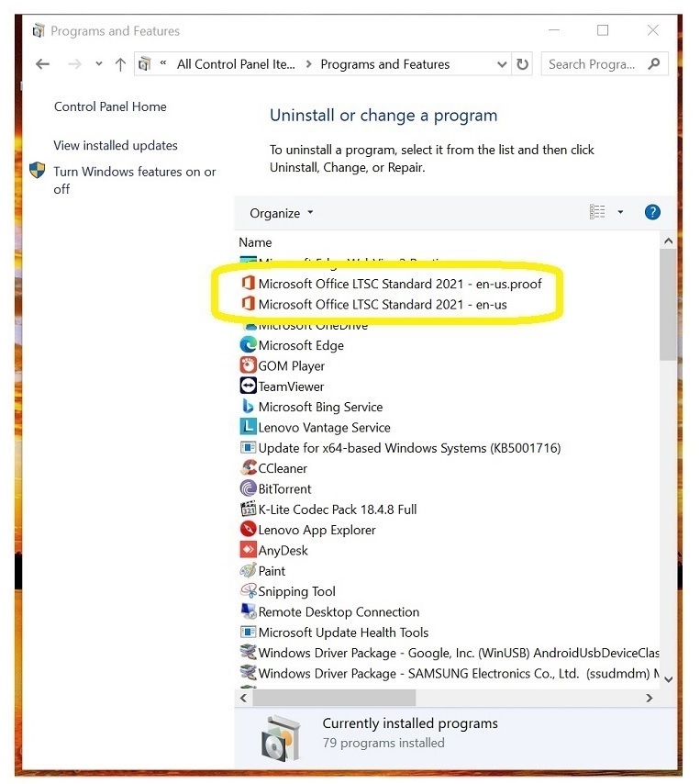
Task: Open the recent locations dropdown chevron
Action: (99, 63)
